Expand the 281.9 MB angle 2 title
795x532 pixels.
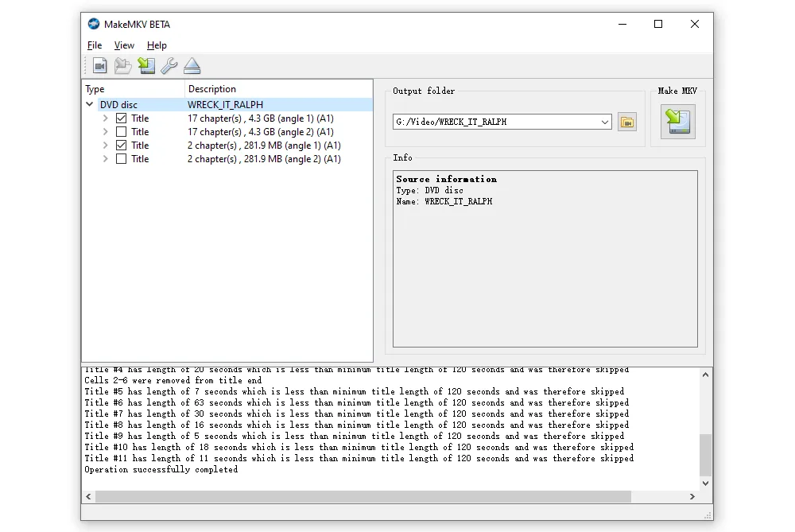pos(106,159)
